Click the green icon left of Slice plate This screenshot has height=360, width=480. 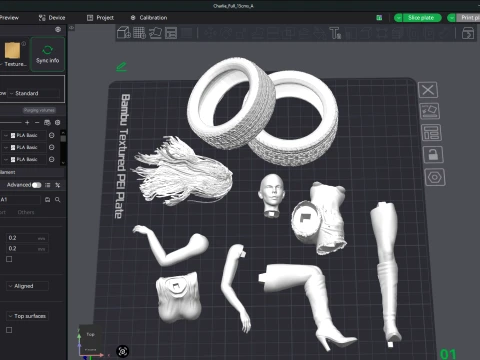click(x=379, y=18)
